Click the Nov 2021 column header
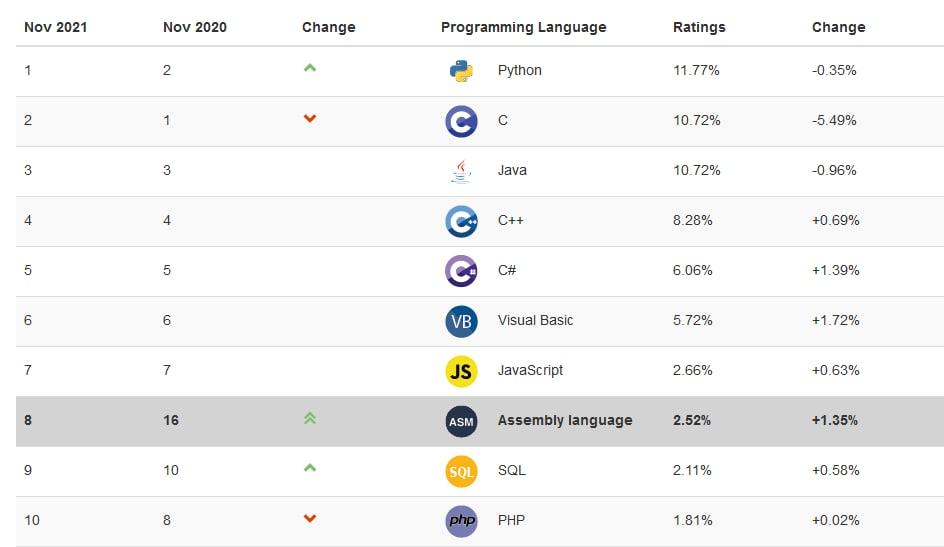Viewport: 944px width, 547px height. (55, 27)
